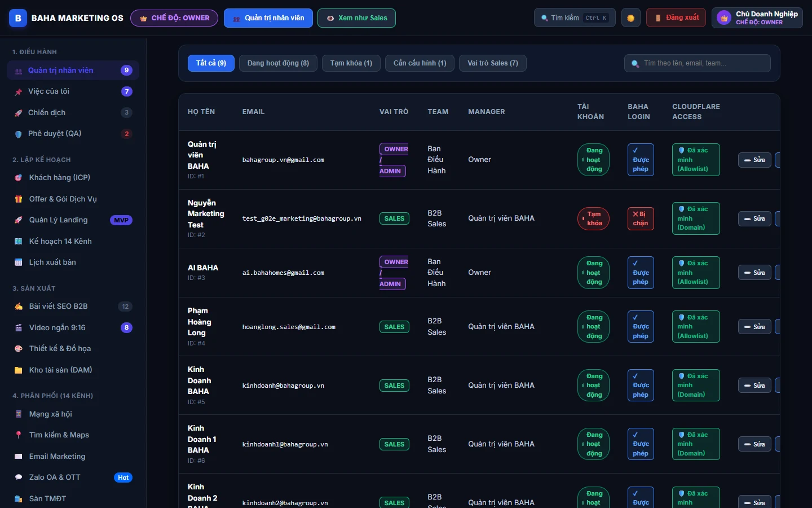The image size is (812, 508).
Task: Click Quản trị nhân viên sidebar item
Action: pos(73,71)
